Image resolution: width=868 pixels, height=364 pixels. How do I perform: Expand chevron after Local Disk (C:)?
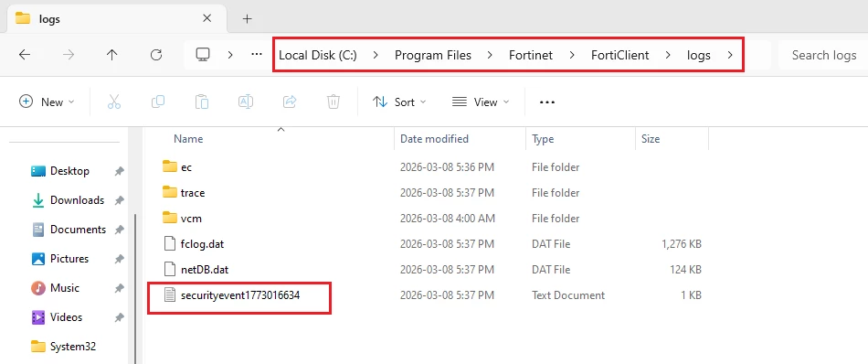(376, 55)
